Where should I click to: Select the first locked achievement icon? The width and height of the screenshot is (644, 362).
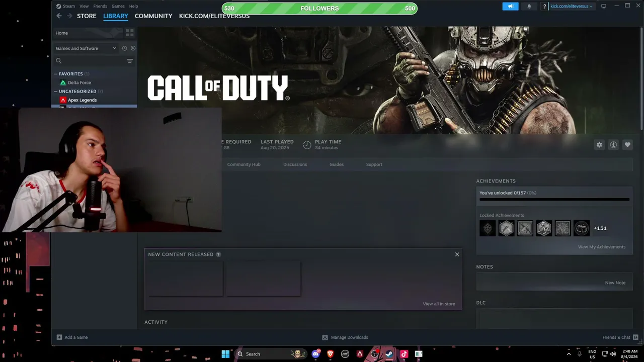coord(488,228)
